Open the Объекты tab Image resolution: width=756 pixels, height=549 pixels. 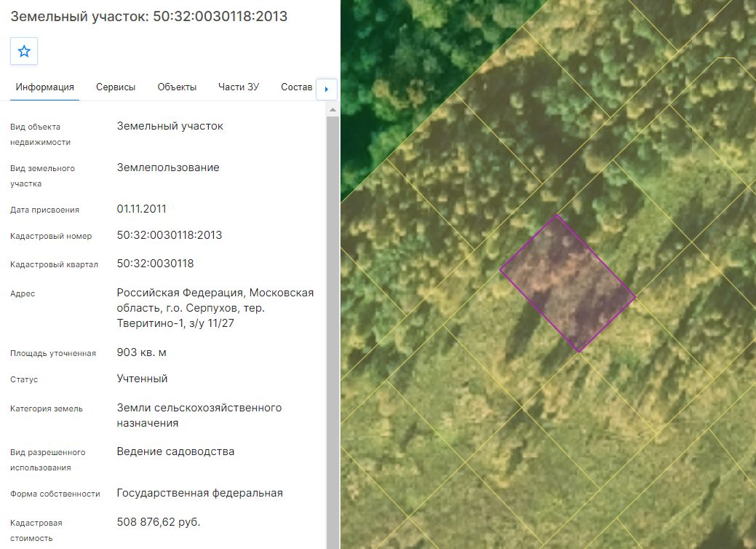177,87
